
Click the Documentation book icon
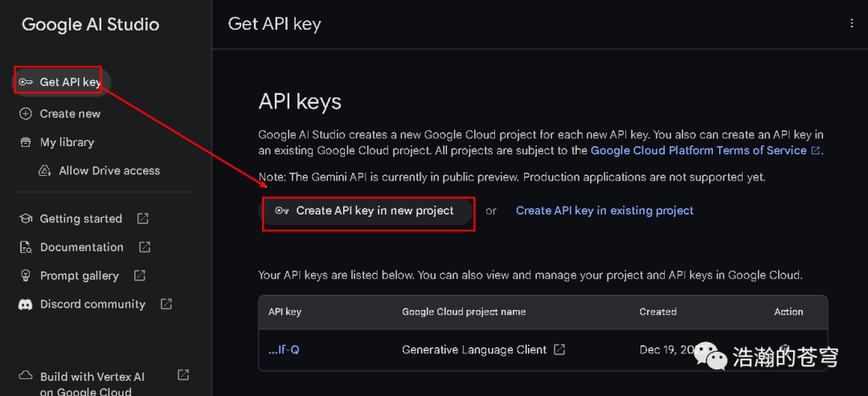point(26,247)
